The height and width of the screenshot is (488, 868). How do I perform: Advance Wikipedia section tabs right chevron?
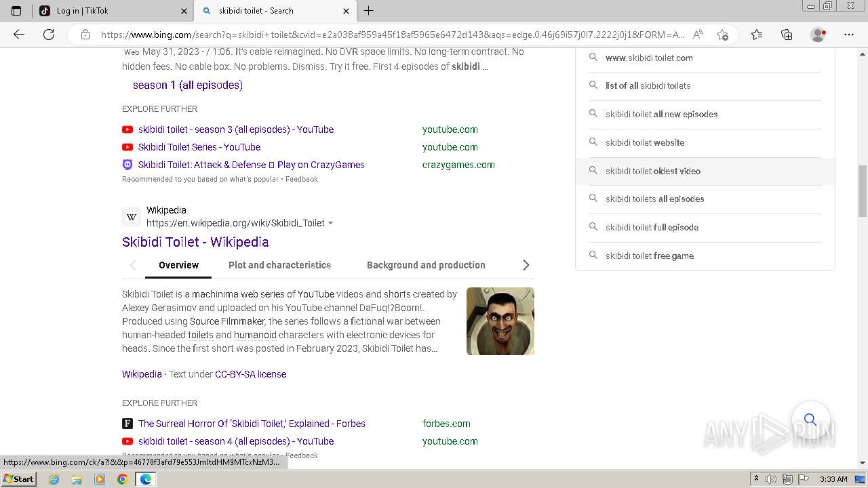coord(526,265)
